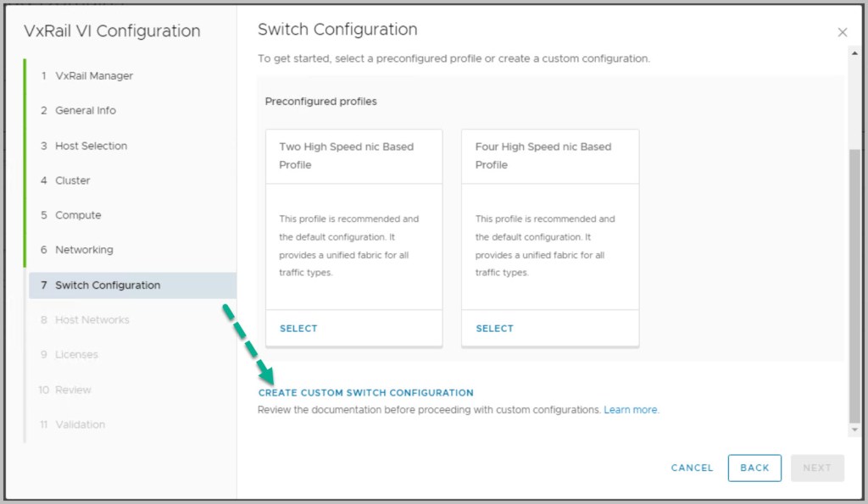868x504 pixels.
Task: Navigate to Host Selection step
Action: 91,146
